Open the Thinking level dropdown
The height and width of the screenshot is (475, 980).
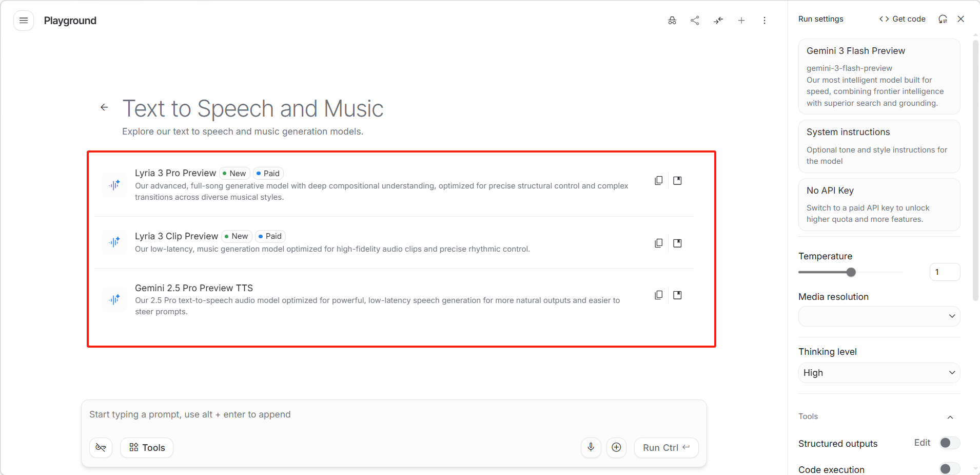pyautogui.click(x=879, y=373)
